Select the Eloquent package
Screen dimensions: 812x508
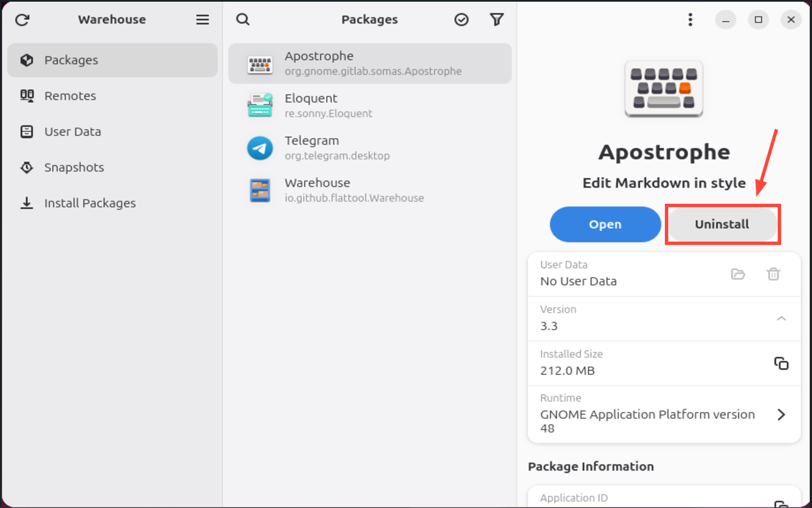coord(369,106)
